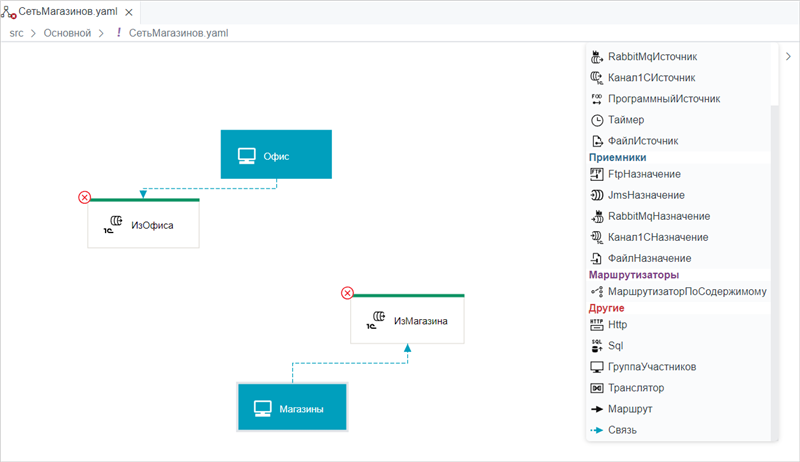Click the dashed link from Офис to ИзОфиса
Viewport: 800px width, 462px height.
210,188
